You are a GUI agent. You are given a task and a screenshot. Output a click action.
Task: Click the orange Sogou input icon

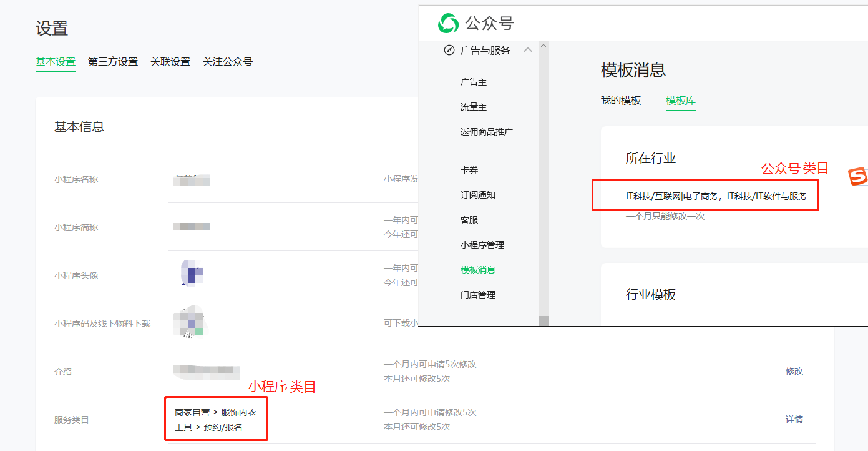coord(857,176)
